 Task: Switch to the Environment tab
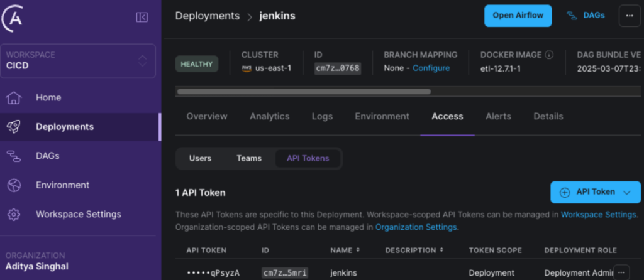click(382, 116)
